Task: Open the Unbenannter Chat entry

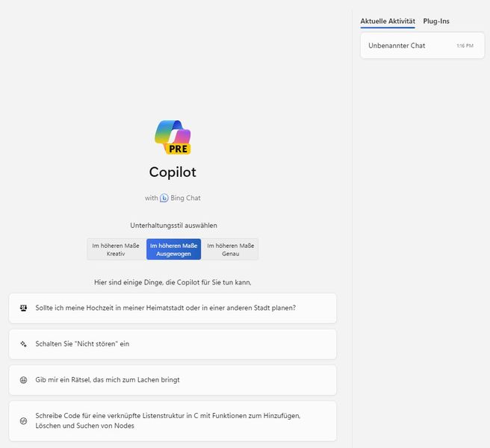Action: coord(422,46)
